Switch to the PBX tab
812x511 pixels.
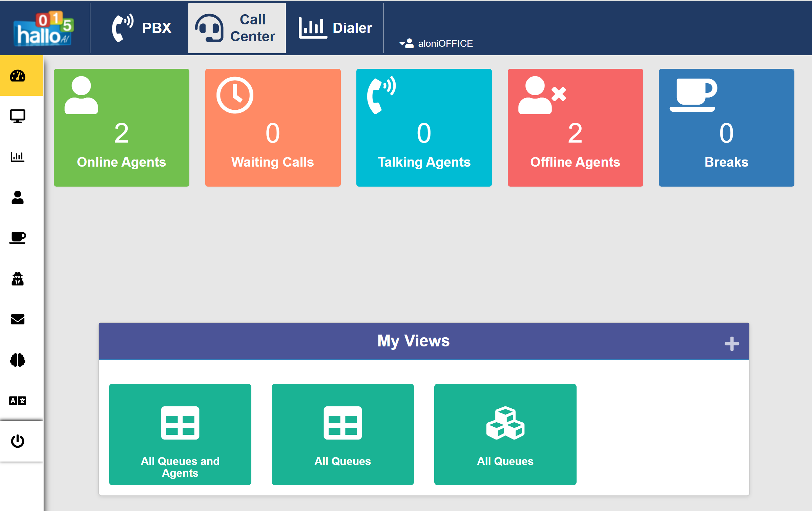pos(142,28)
